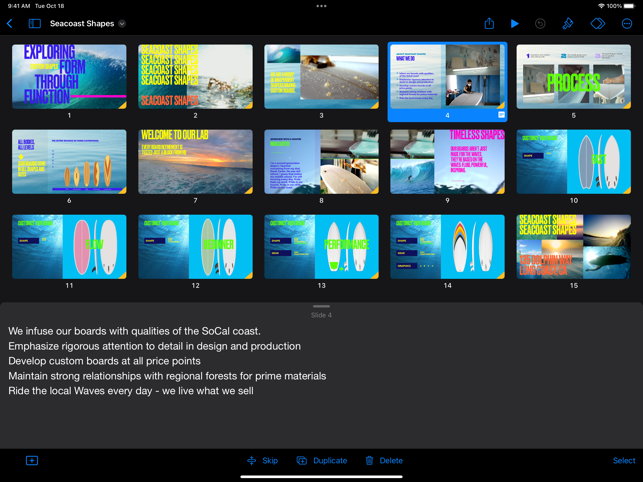Tap Select to choose multiple slides
Viewport: 643px width, 482px height.
pyautogui.click(x=623, y=461)
